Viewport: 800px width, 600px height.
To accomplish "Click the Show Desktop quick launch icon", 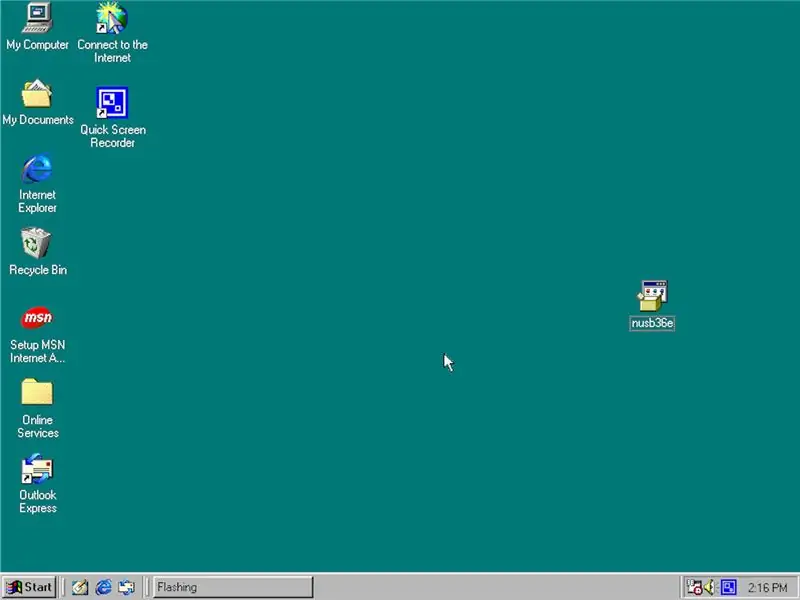I will tap(80, 587).
